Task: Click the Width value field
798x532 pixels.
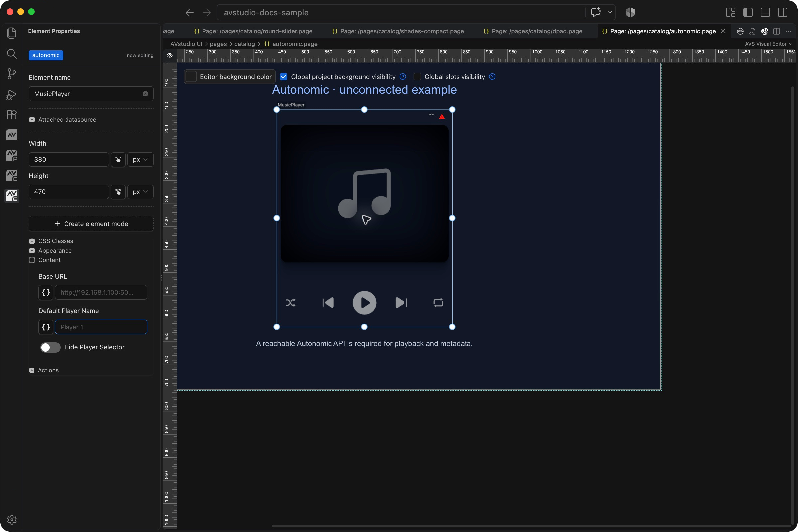Action: pyautogui.click(x=68, y=160)
